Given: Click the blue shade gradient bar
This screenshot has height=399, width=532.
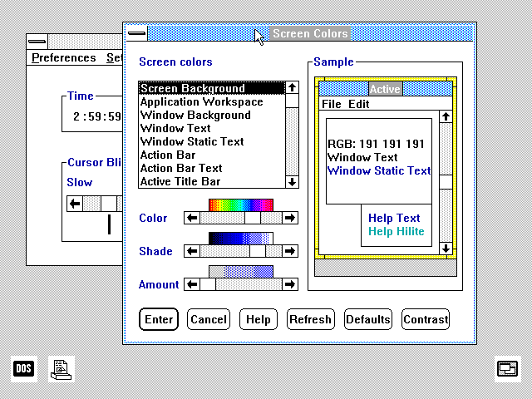Looking at the screenshot, I should pyautogui.click(x=241, y=239).
